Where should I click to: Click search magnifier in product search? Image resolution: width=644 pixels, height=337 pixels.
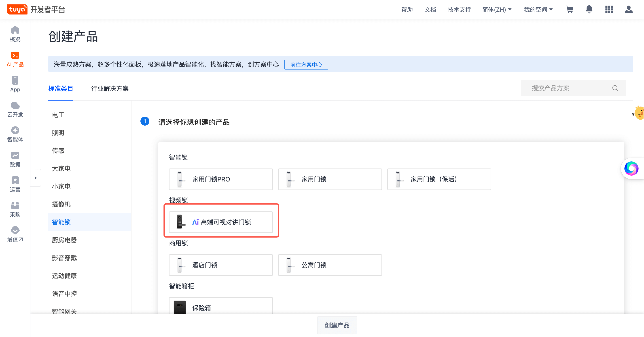[x=615, y=88]
